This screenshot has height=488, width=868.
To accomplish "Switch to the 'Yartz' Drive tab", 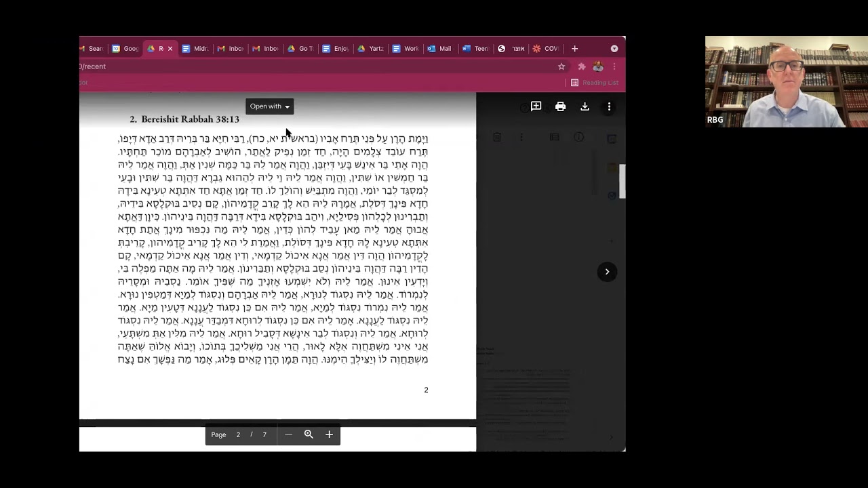I will [371, 49].
